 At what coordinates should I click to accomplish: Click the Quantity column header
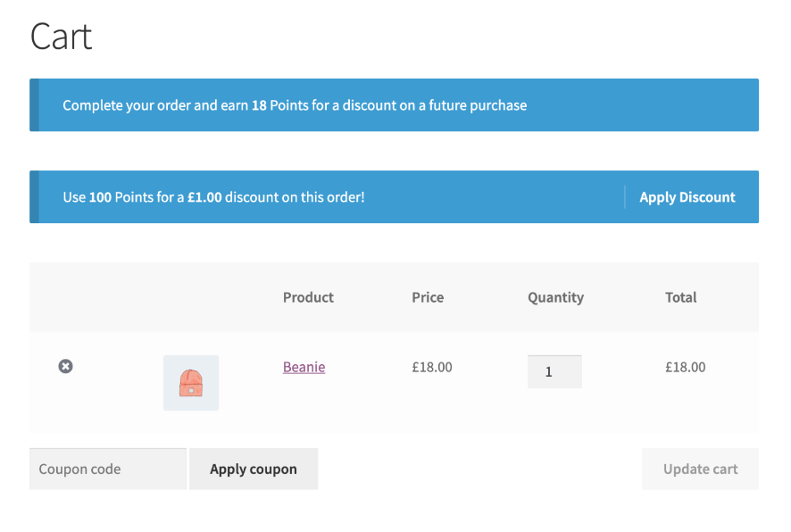pos(555,297)
